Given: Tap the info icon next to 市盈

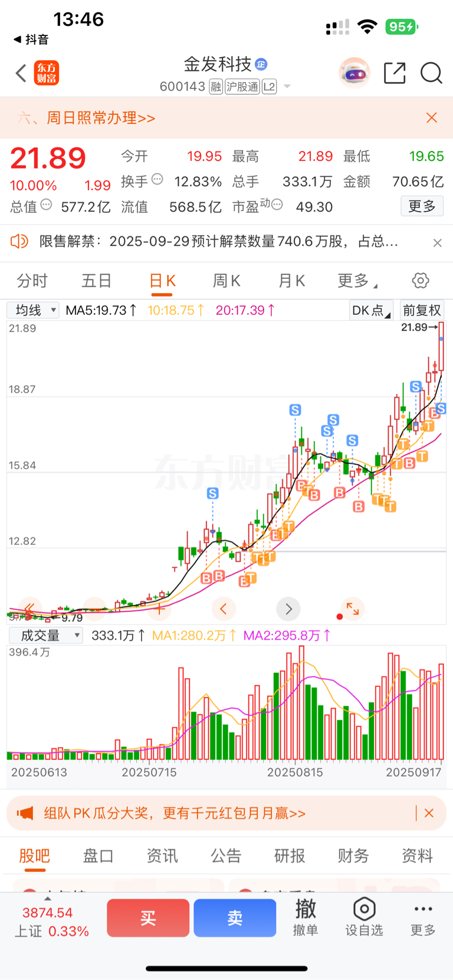Looking at the screenshot, I should click(277, 205).
